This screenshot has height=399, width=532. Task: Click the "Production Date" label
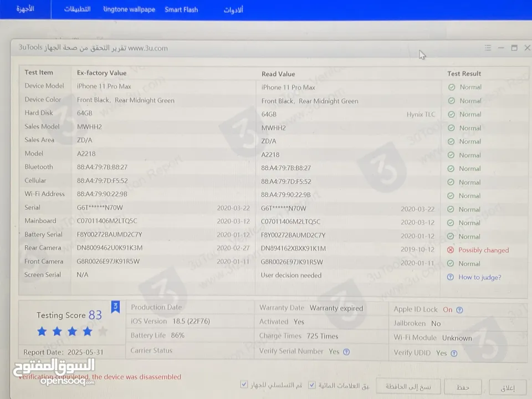click(156, 307)
